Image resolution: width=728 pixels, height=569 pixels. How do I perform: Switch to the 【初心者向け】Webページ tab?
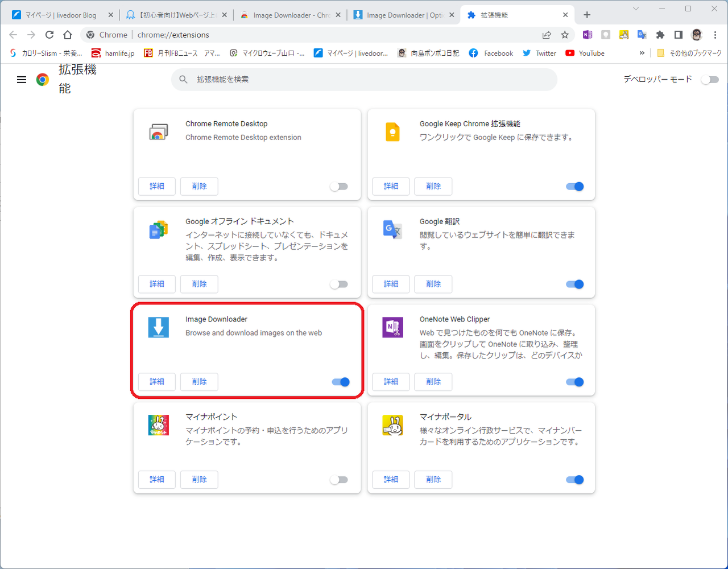[176, 15]
